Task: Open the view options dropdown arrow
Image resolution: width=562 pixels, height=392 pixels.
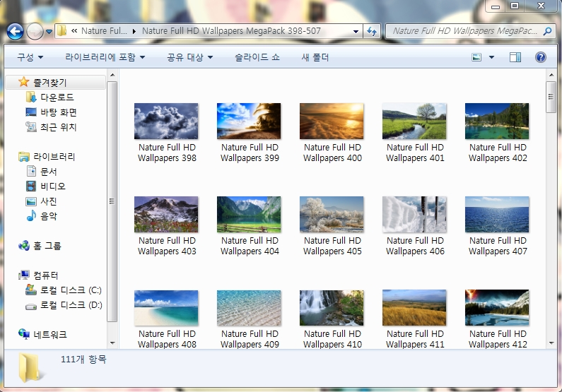Action: tap(491, 57)
